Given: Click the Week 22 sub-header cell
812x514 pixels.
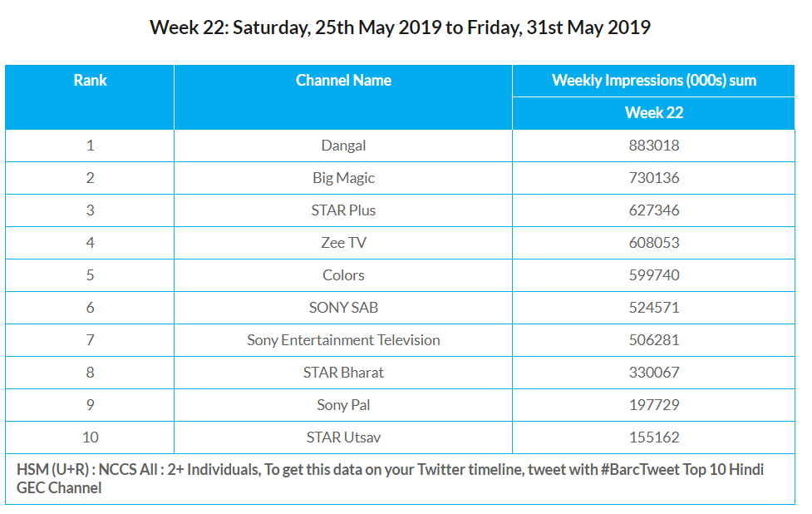Looking at the screenshot, I should [654, 112].
